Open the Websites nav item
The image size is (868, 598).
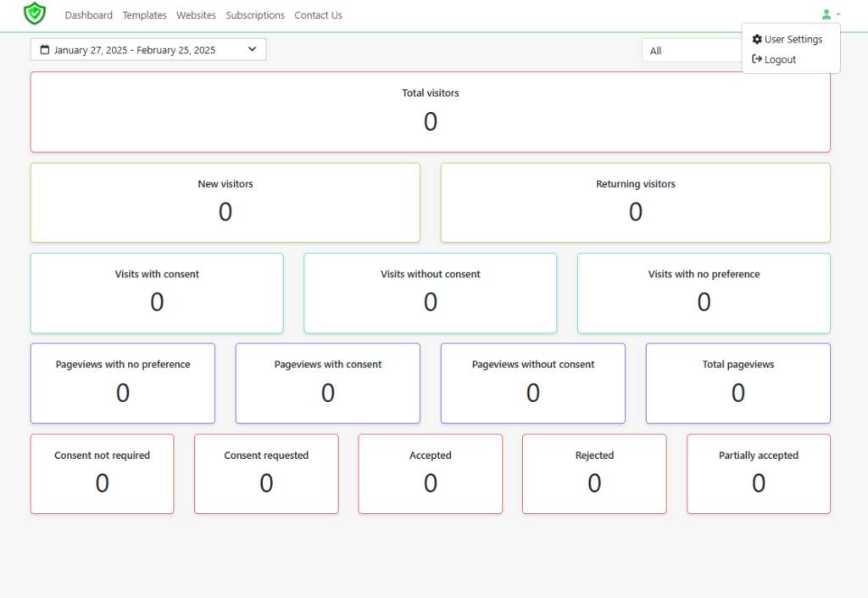tap(196, 15)
